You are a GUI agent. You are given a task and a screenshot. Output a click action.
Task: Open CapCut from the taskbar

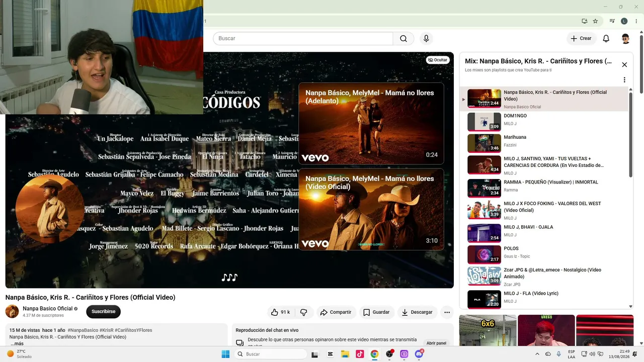331,354
